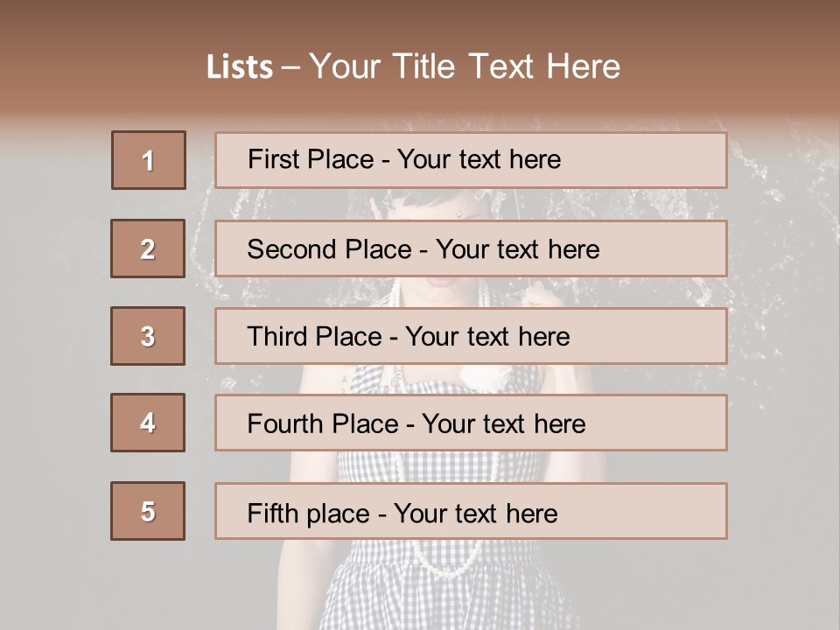Select the number 2 box
840x630 pixels.
pyautogui.click(x=148, y=248)
